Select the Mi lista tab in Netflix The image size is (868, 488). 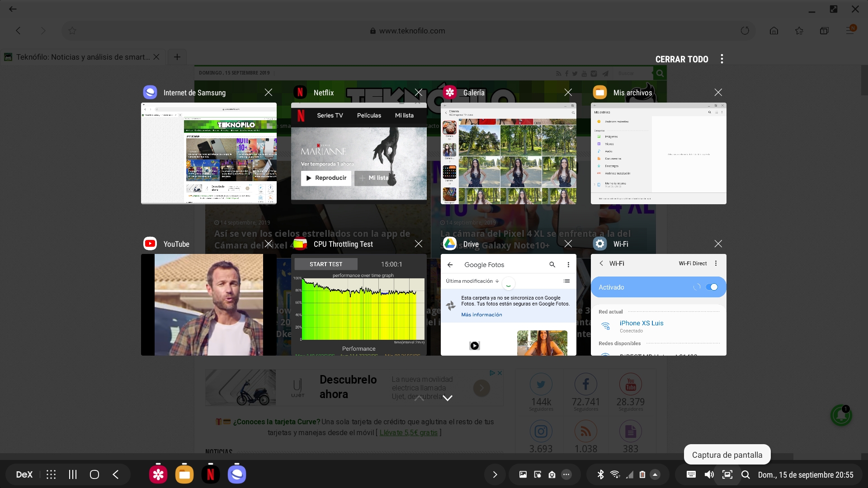click(x=404, y=115)
